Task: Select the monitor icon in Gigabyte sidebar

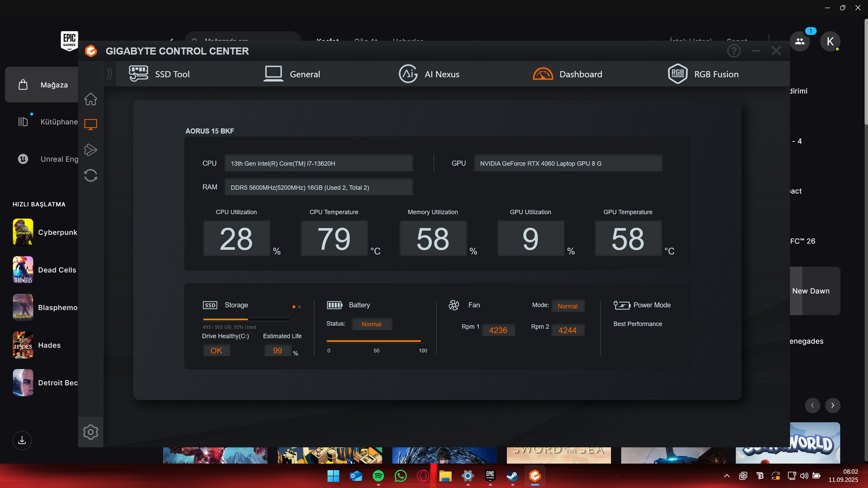Action: click(90, 124)
